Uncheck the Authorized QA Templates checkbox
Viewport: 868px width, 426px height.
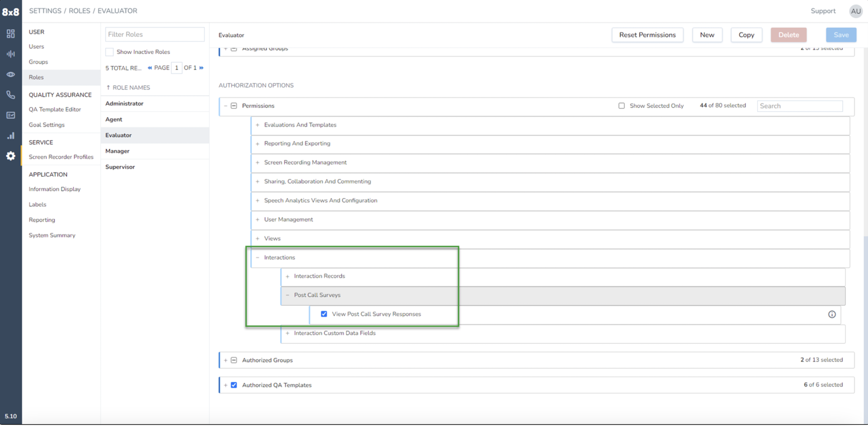click(234, 385)
